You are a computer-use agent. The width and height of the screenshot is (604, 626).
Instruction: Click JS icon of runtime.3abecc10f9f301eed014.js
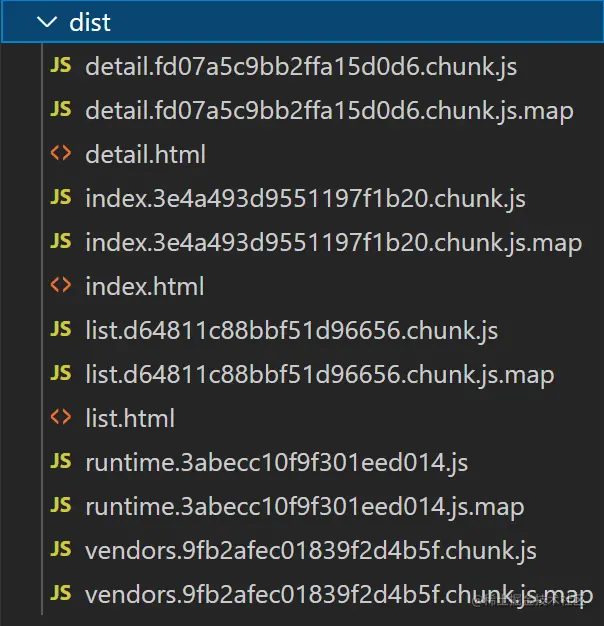(x=61, y=461)
